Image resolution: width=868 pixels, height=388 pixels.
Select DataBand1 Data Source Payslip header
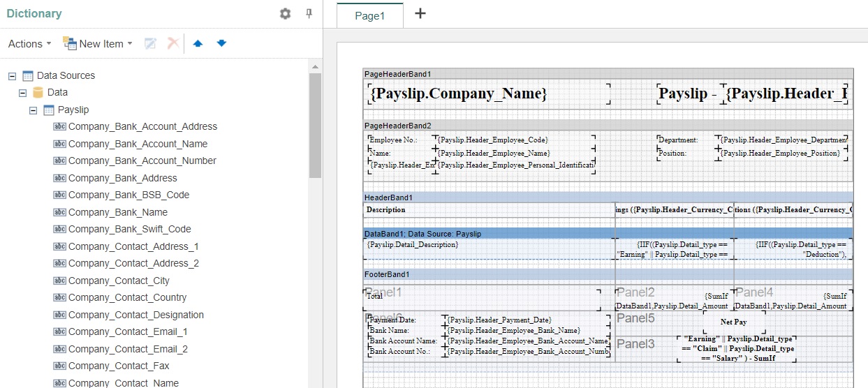click(608, 234)
